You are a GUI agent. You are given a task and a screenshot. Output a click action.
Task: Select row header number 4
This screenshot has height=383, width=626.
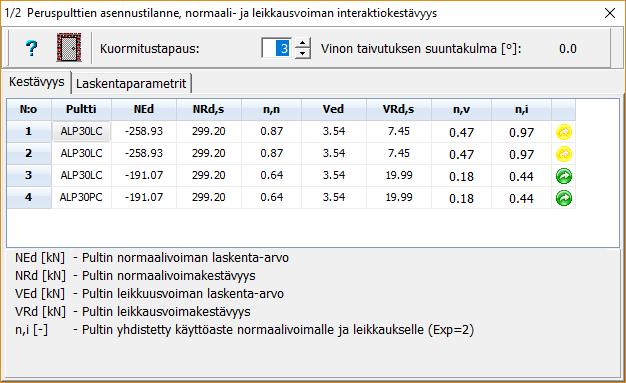(28, 197)
